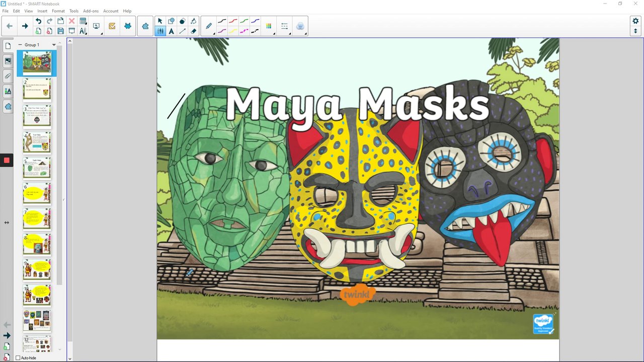Pick the black dashed pen style
Image resolution: width=644 pixels, height=362 pixels.
(255, 31)
